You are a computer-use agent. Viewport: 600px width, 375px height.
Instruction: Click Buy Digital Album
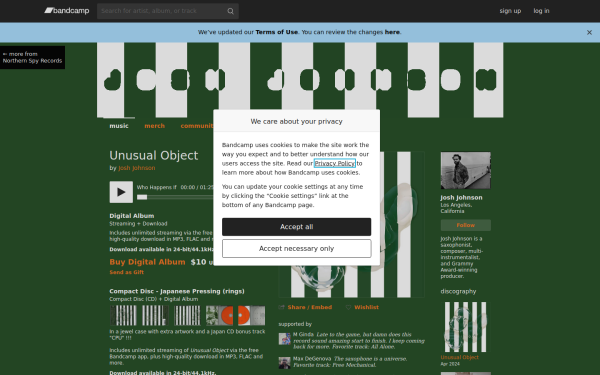[x=147, y=262]
